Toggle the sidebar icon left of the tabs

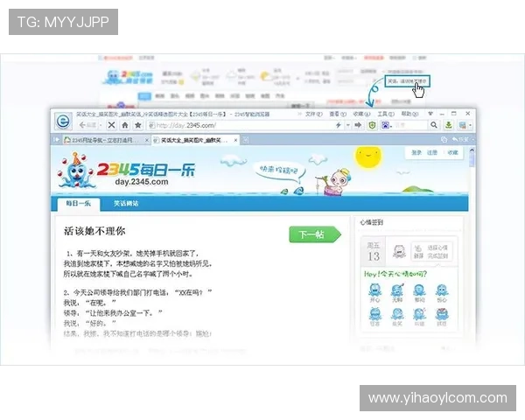click(x=56, y=140)
